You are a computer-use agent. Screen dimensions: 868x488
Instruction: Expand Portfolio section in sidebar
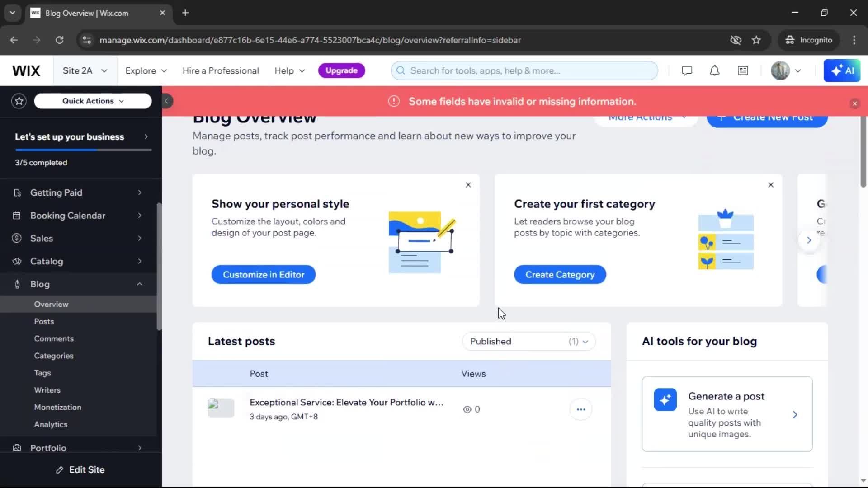[78, 447]
